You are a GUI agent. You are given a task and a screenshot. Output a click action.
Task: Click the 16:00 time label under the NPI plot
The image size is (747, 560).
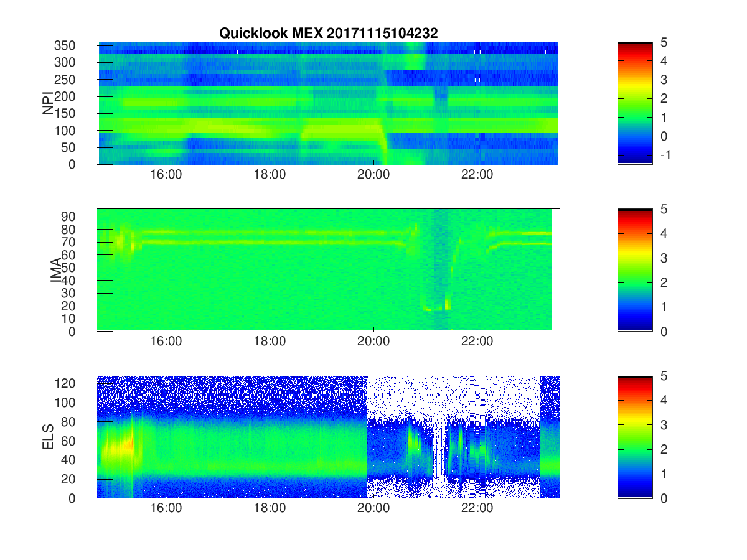(166, 175)
